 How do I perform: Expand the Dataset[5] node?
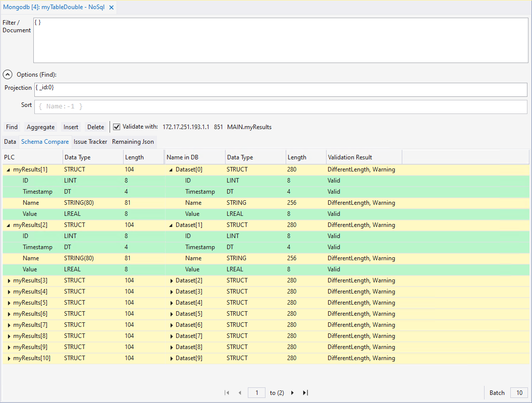coord(171,314)
